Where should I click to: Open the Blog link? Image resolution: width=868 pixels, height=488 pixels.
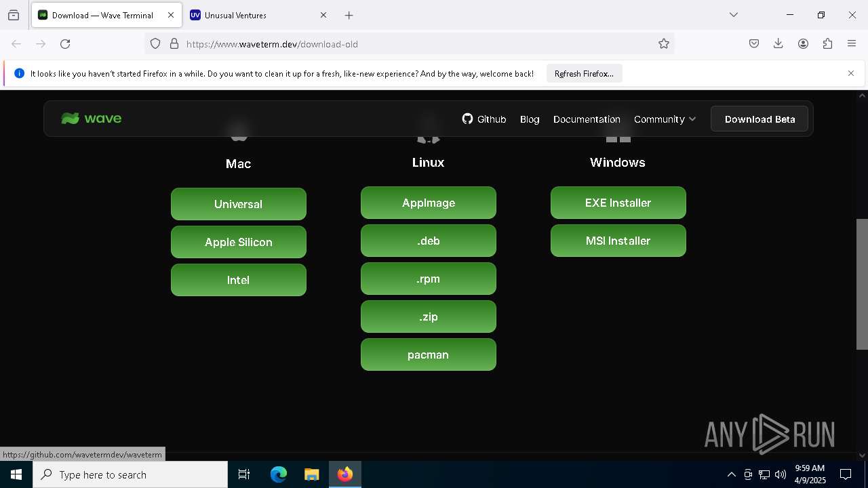click(x=530, y=119)
